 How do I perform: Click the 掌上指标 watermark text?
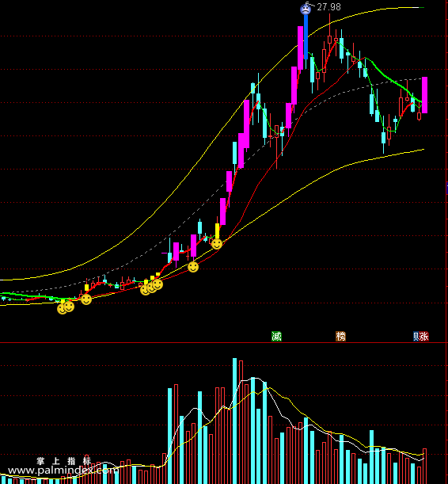click(x=64, y=461)
